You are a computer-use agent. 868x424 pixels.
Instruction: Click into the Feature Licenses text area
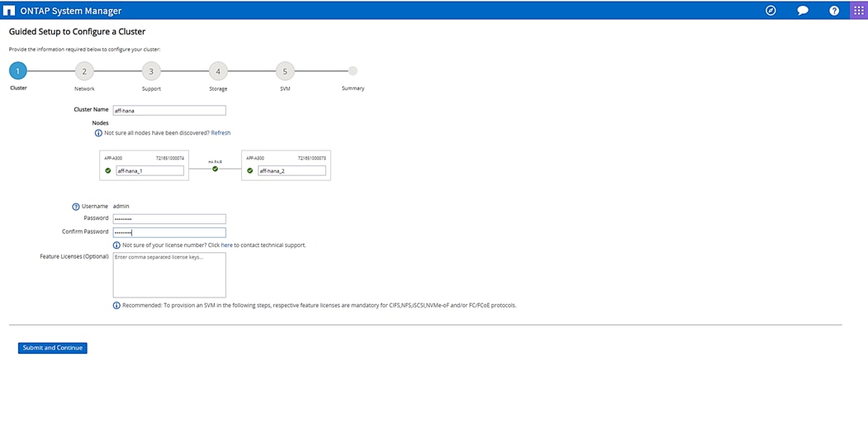(x=169, y=275)
